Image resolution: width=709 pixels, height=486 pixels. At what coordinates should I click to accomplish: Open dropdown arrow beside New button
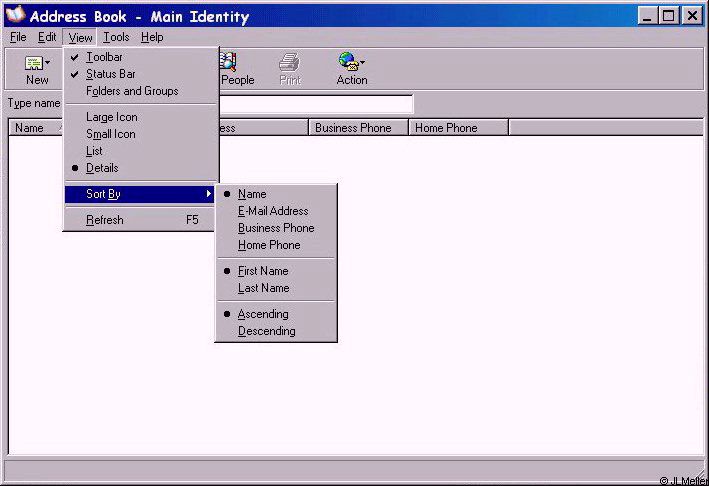click(x=47, y=63)
